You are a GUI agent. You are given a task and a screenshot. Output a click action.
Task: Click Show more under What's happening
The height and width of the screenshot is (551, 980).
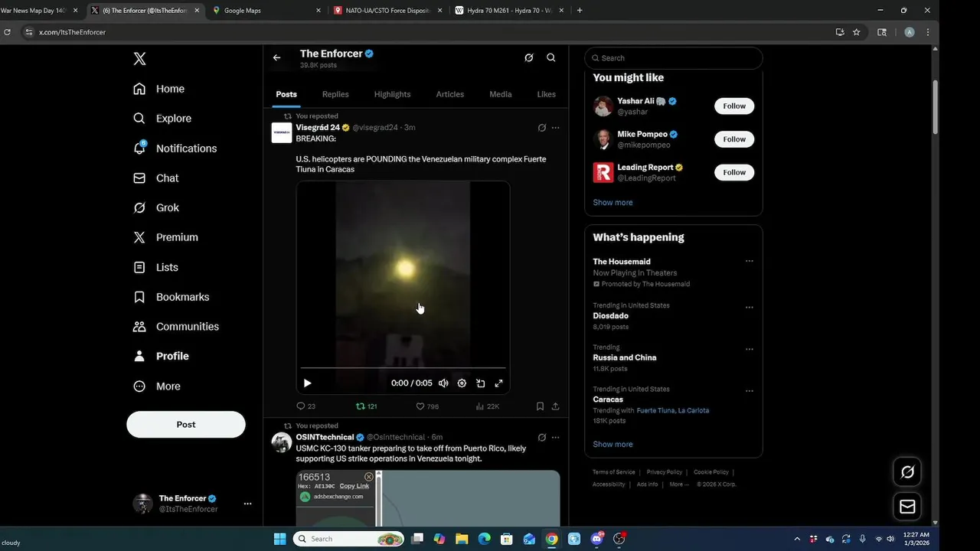pos(612,445)
